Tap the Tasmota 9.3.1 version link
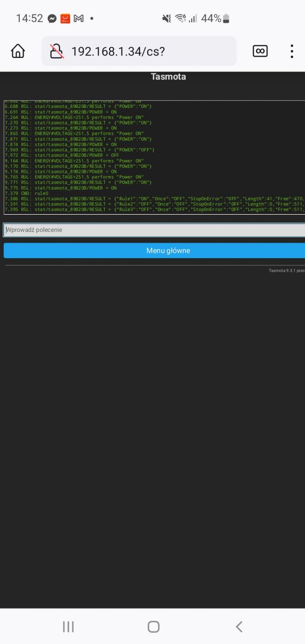Image resolution: width=305 pixels, height=644 pixels. click(287, 270)
